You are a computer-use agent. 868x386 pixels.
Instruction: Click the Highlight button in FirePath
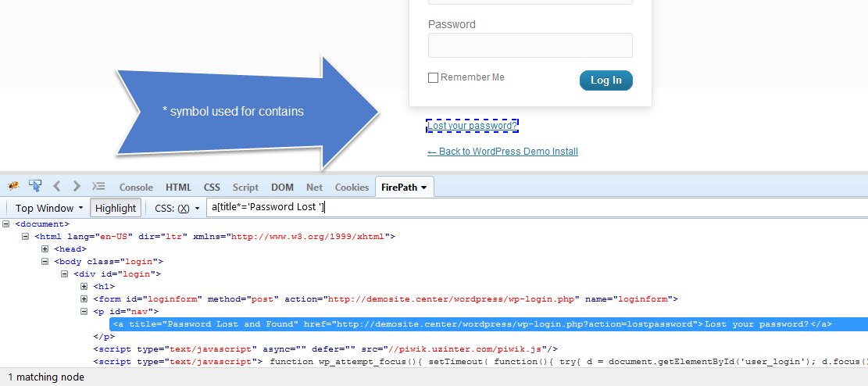click(116, 208)
